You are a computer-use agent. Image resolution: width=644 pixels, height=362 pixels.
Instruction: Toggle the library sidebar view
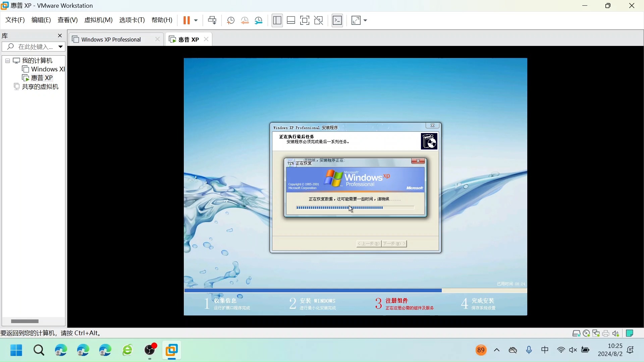[277, 20]
